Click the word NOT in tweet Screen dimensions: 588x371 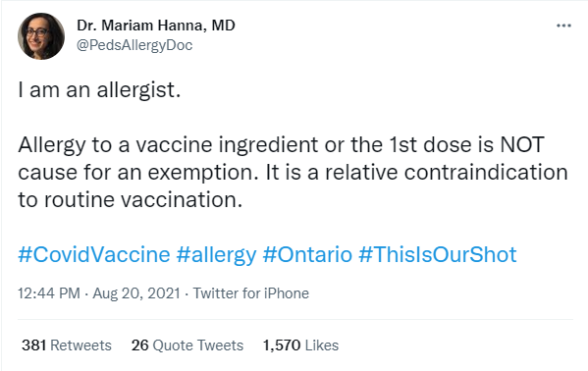(x=522, y=145)
